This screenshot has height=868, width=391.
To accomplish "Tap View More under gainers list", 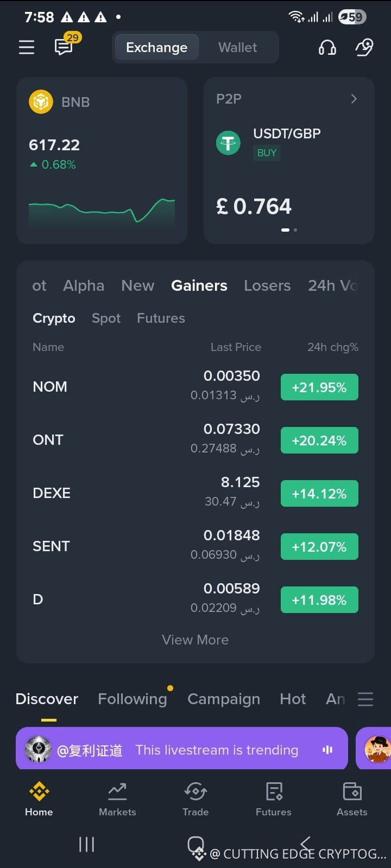I will tap(195, 640).
